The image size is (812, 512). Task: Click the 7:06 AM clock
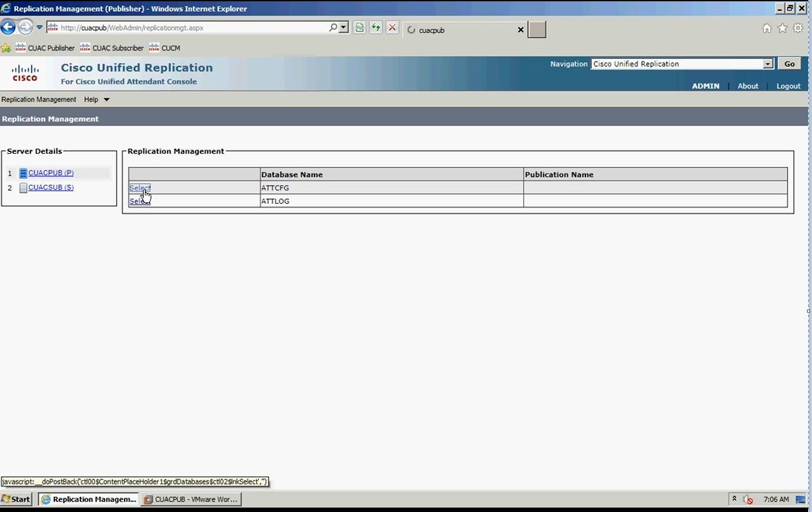[x=776, y=499]
